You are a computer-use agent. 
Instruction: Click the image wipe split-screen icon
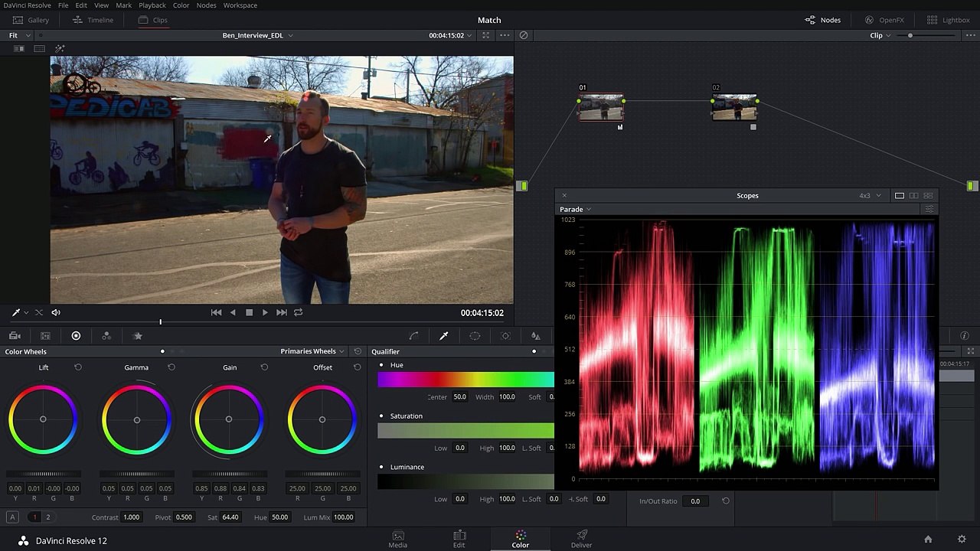click(19, 49)
